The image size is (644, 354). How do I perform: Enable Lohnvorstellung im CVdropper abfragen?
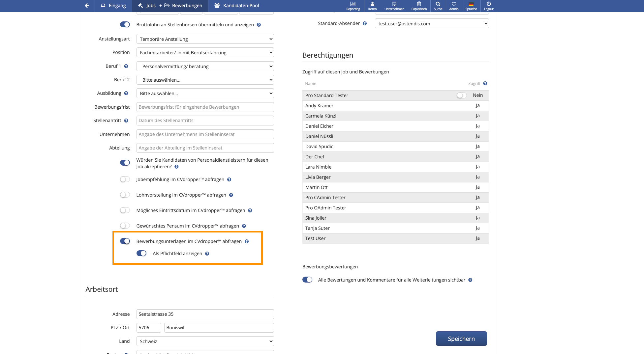click(125, 195)
